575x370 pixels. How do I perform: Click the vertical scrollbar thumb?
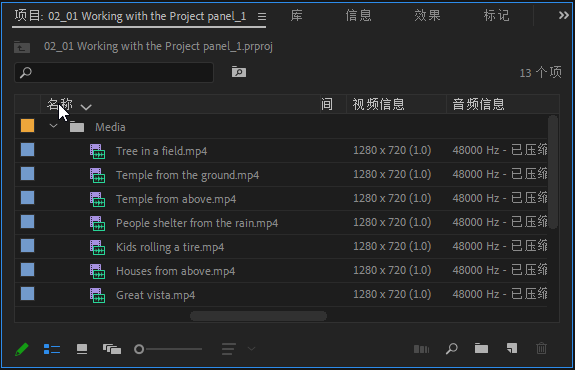pyautogui.click(x=553, y=172)
